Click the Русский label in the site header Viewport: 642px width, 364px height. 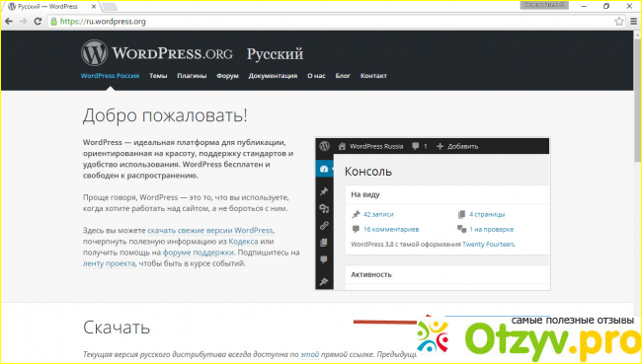275,54
